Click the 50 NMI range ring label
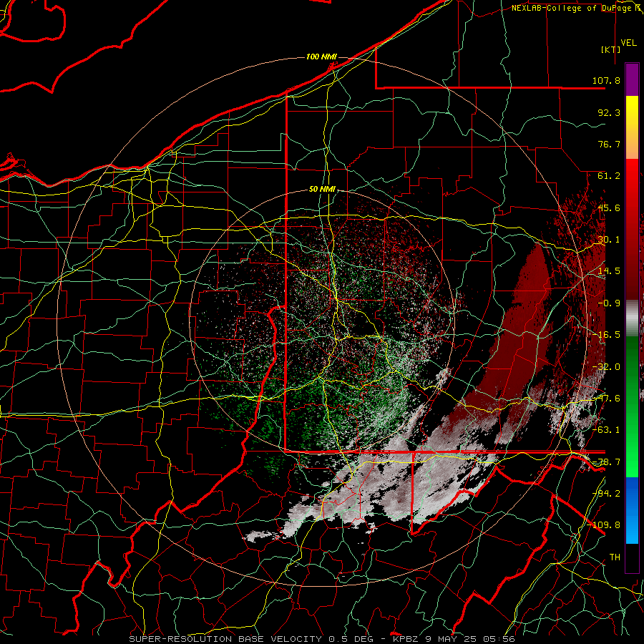The height and width of the screenshot is (644, 644). point(322,189)
